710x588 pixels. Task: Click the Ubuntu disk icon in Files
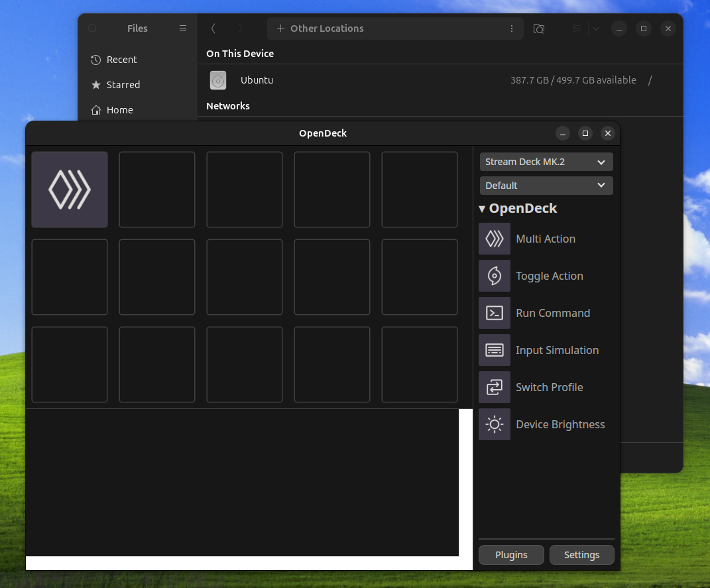(218, 81)
